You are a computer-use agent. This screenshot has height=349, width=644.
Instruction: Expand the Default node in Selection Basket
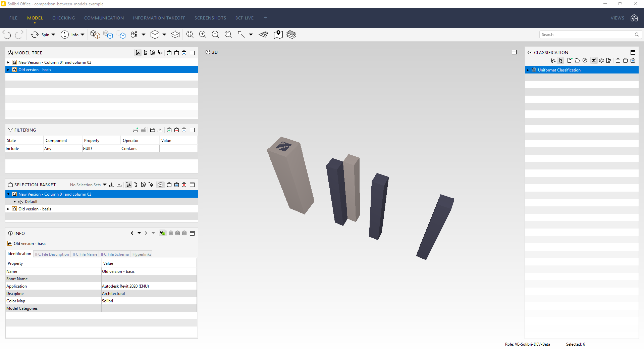click(15, 202)
